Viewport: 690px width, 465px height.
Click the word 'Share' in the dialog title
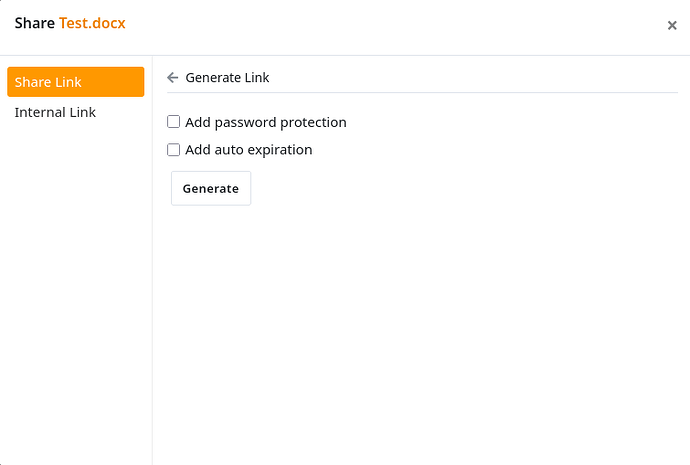point(34,23)
